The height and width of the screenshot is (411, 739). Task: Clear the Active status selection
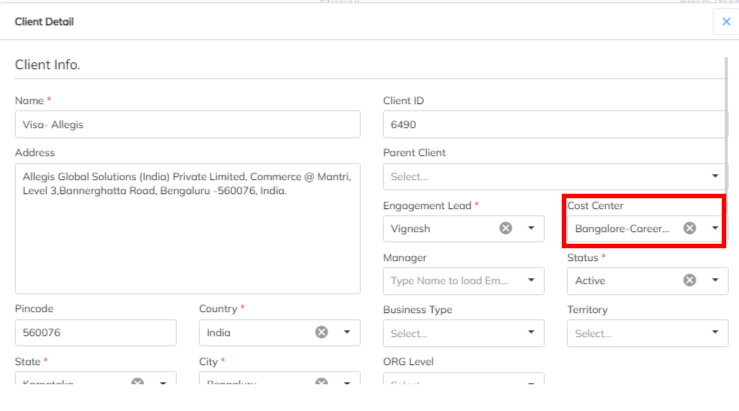(x=689, y=281)
